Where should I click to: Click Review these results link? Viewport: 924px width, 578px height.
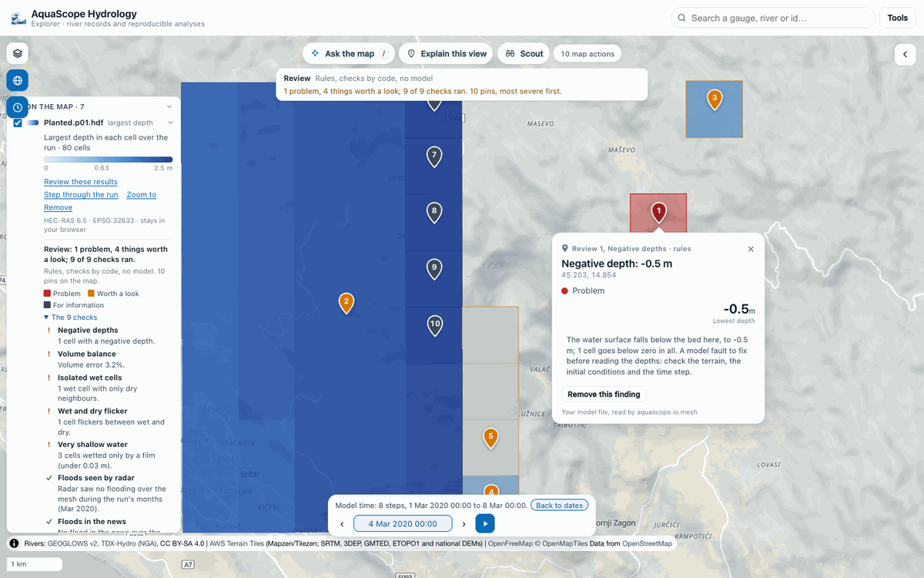pos(81,182)
